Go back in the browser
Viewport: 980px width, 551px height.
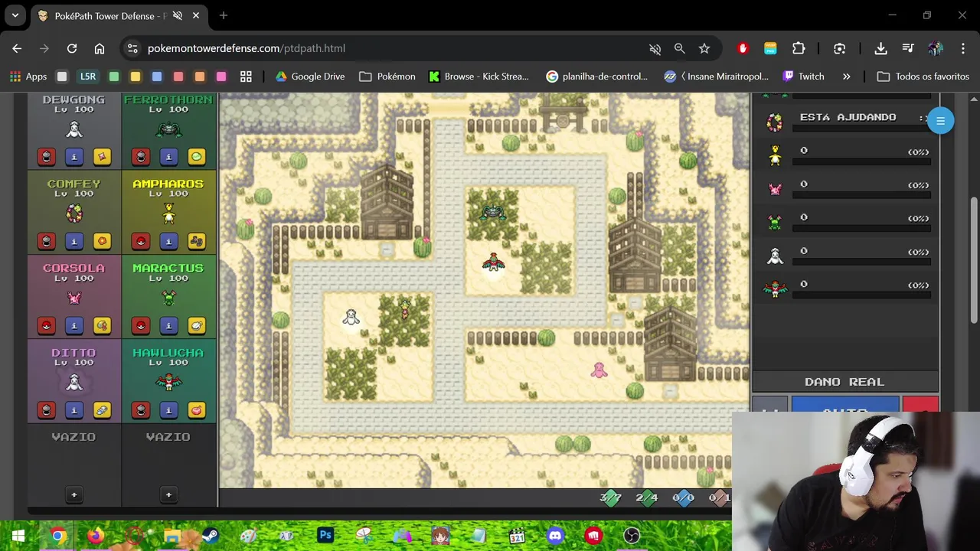click(17, 48)
